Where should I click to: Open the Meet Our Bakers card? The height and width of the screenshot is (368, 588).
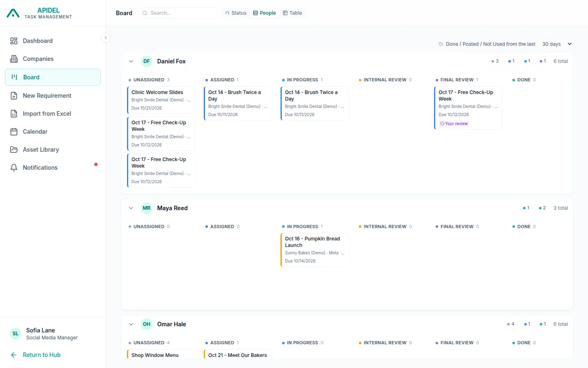pos(238,354)
